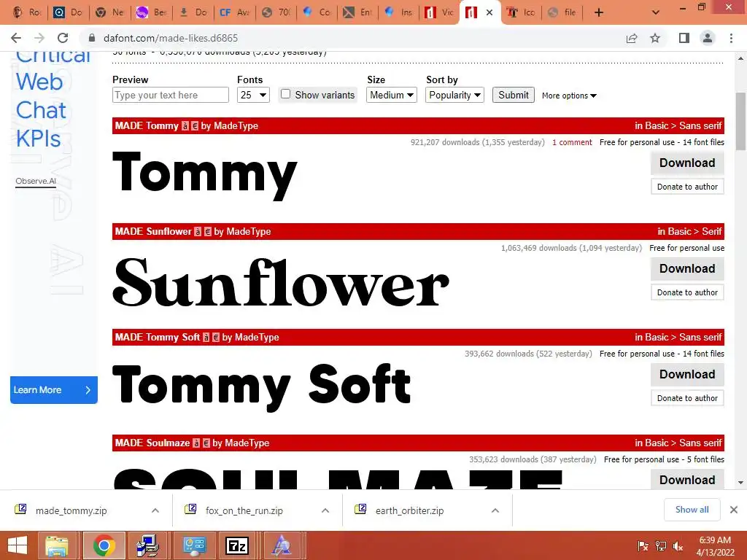Download the MADE Tommy font

point(687,163)
